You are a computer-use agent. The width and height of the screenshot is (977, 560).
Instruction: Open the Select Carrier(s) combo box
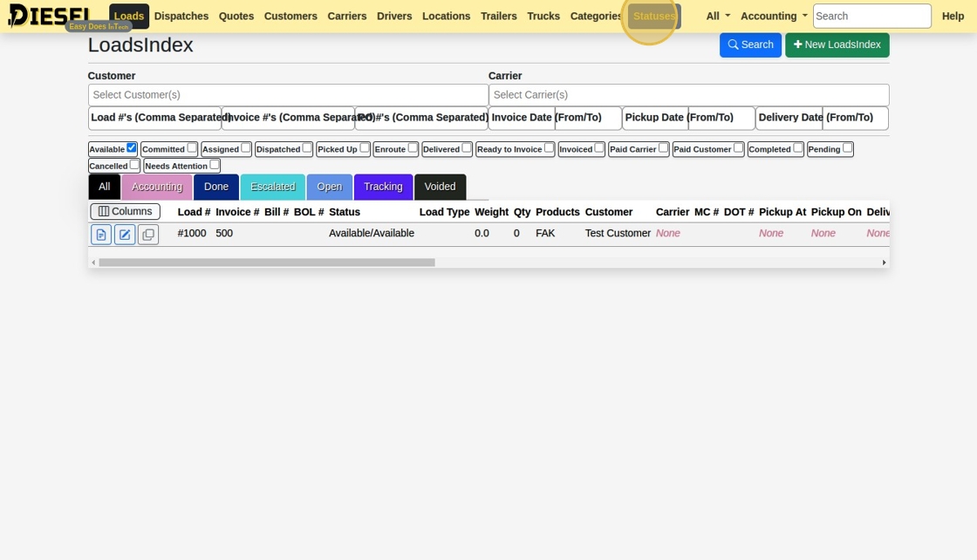pyautogui.click(x=688, y=95)
